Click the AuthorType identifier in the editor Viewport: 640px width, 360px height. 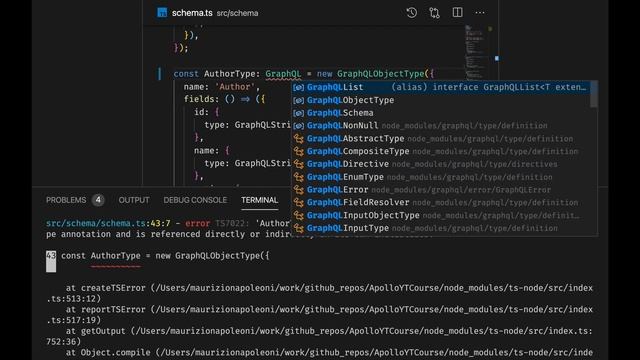(230, 74)
